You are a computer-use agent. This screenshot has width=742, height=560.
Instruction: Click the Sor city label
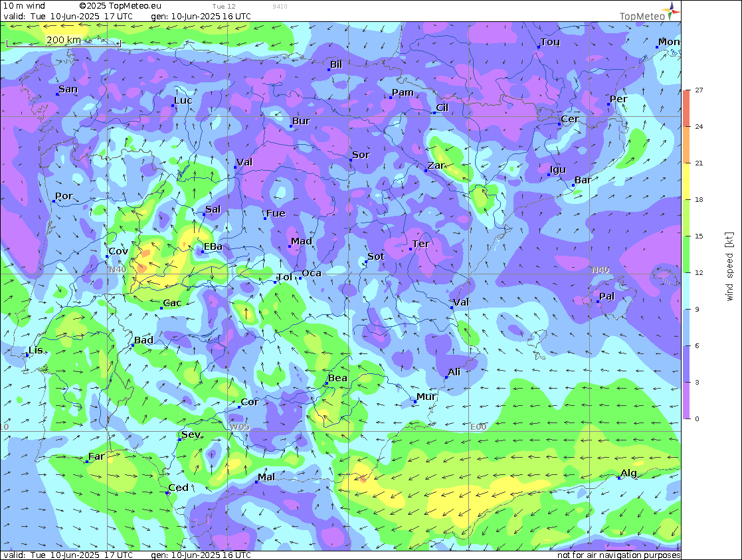point(361,154)
